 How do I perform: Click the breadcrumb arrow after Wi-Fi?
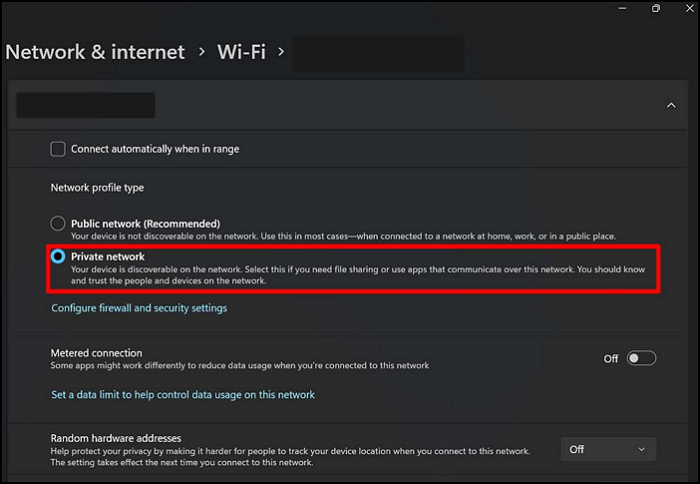coord(281,51)
